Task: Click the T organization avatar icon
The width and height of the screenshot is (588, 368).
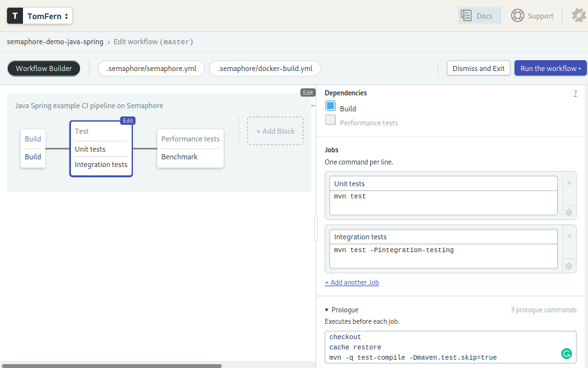Action: click(x=15, y=16)
